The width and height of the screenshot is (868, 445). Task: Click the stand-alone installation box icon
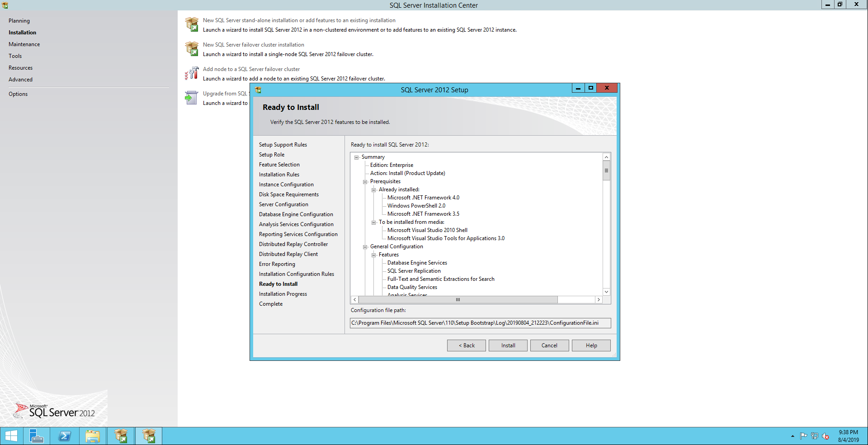[x=192, y=24]
